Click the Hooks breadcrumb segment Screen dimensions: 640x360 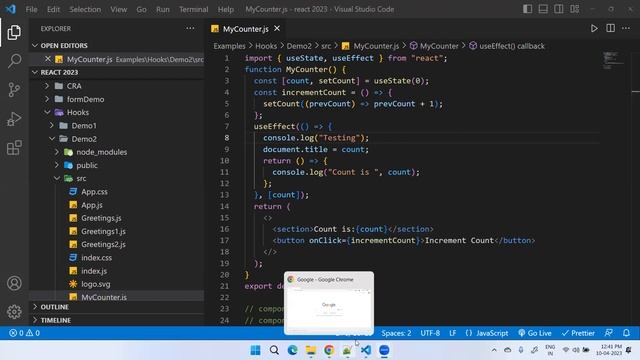click(x=266, y=46)
